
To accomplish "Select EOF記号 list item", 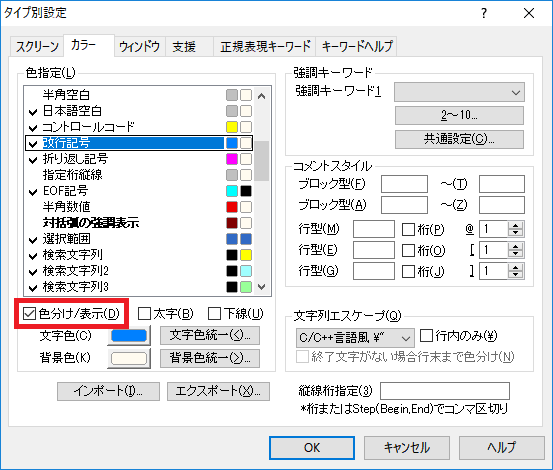I will 139,191.
